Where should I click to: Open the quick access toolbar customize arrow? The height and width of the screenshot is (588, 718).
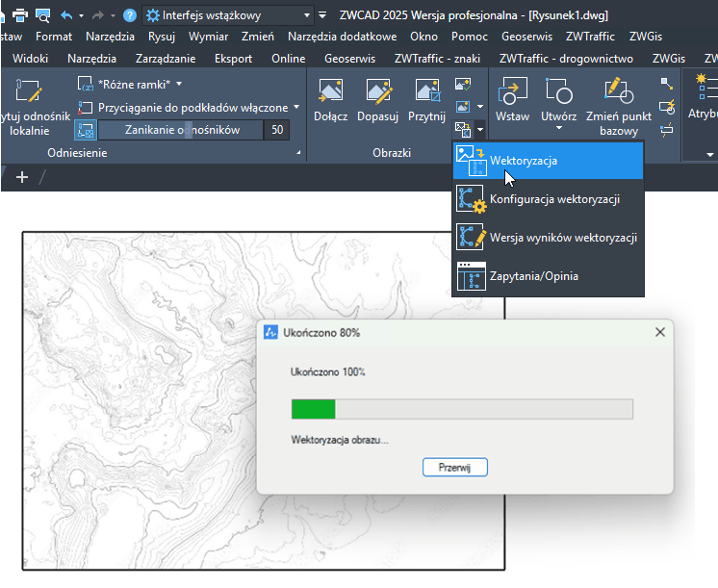322,15
